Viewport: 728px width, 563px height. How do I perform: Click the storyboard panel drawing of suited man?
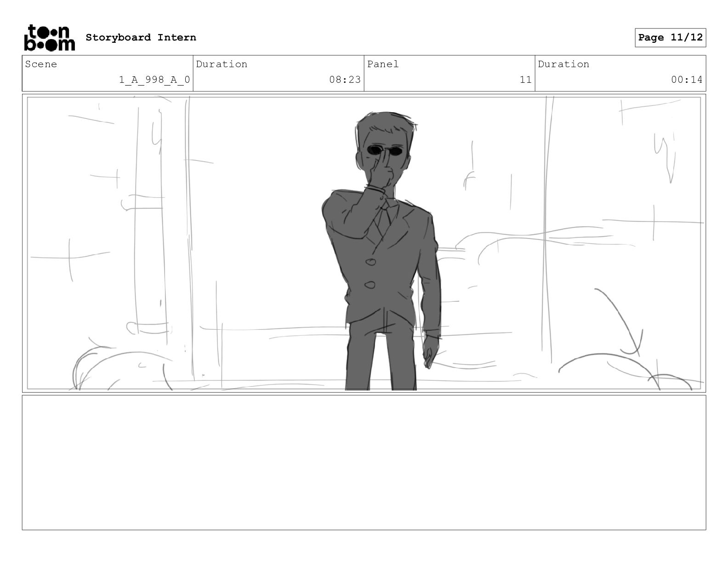click(364, 243)
